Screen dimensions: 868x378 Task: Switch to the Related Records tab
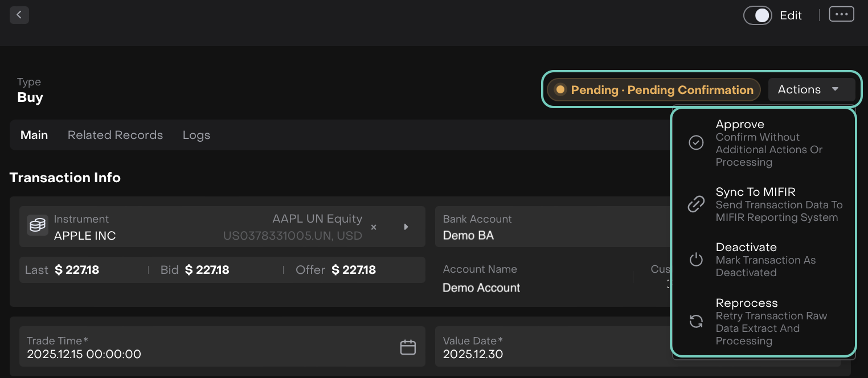pyautogui.click(x=115, y=135)
